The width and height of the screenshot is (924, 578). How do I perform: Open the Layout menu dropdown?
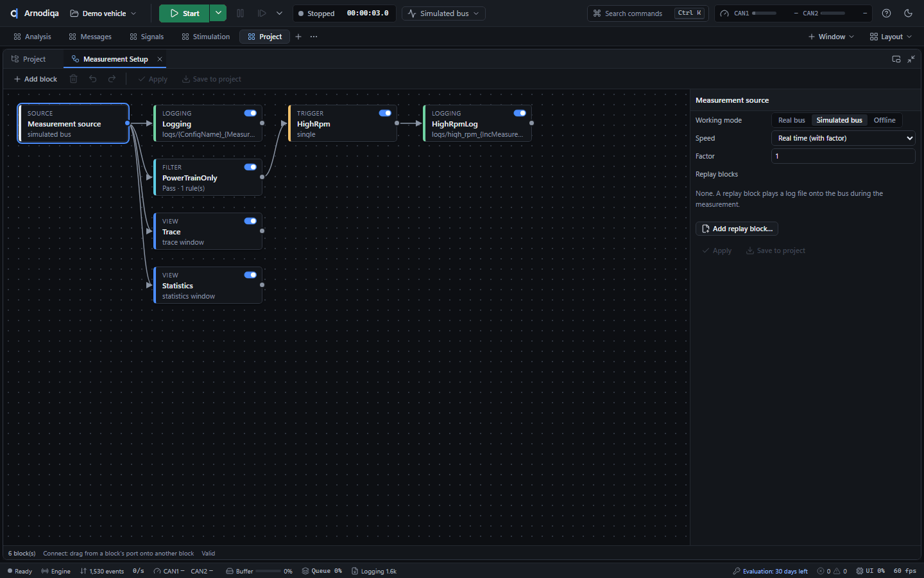(x=891, y=37)
